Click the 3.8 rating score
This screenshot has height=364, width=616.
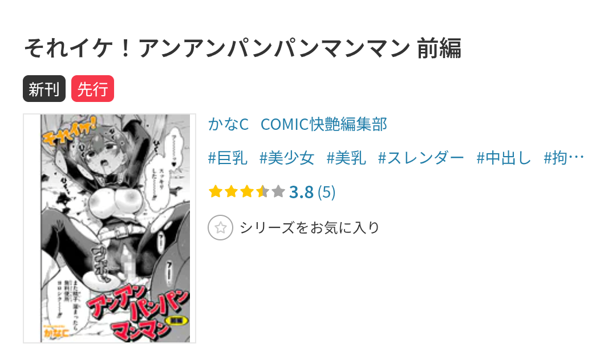[x=301, y=192]
